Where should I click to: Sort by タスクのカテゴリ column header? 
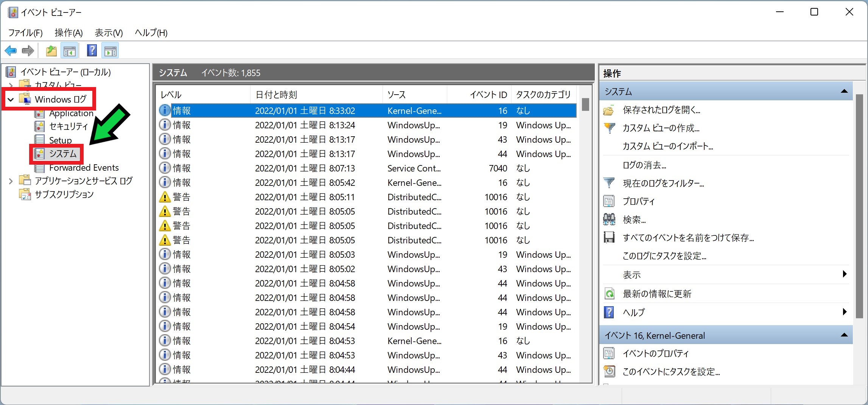[x=544, y=95]
